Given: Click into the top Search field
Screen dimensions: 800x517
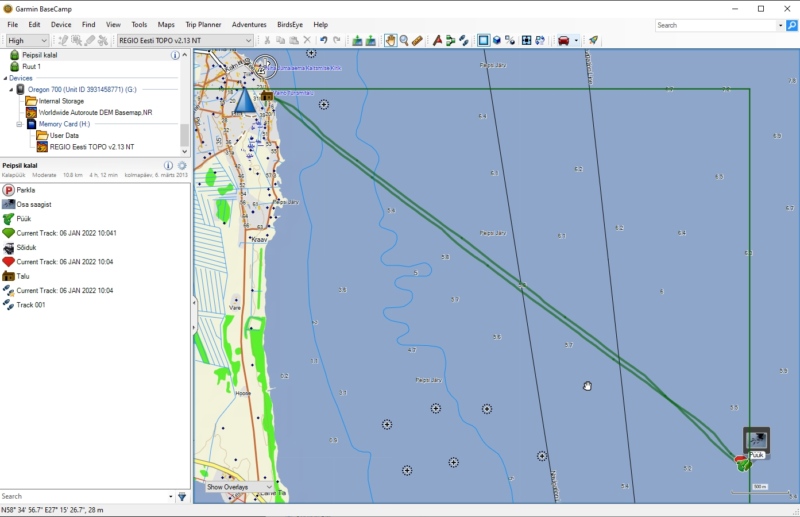Looking at the screenshot, I should [x=715, y=25].
